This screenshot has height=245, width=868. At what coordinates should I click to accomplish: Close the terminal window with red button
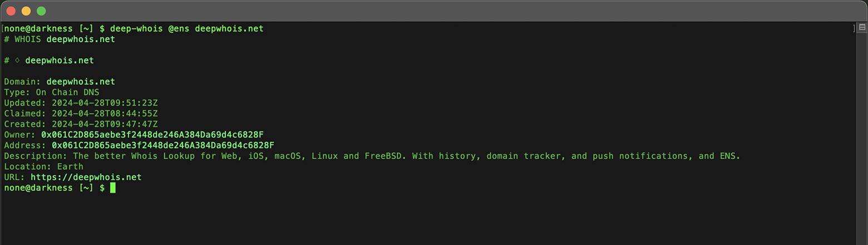[11, 11]
